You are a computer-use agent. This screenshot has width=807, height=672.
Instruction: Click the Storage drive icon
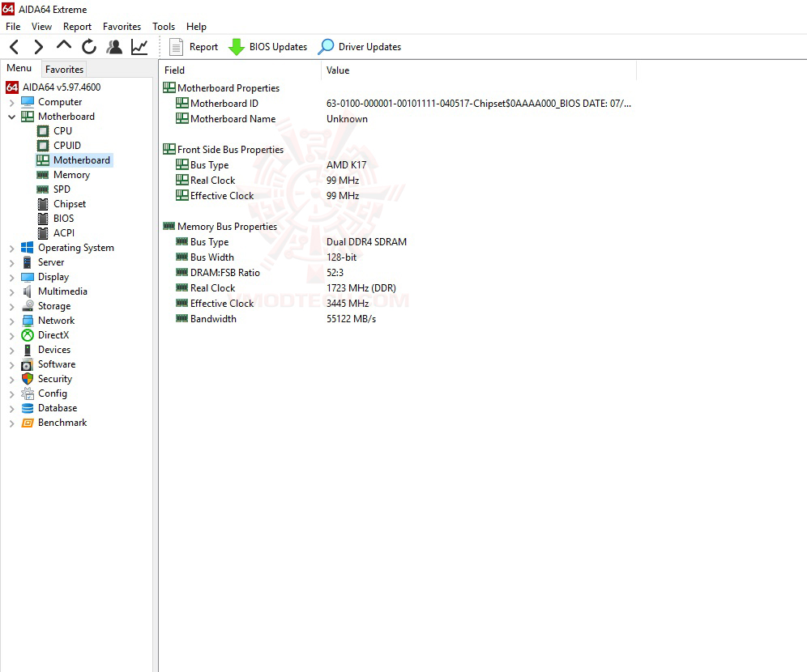[28, 306]
